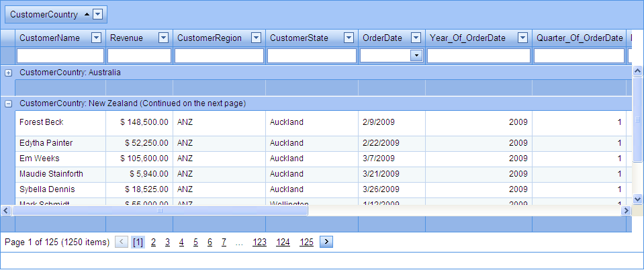Open page 123 in the pager
Image resolution: width=644 pixels, height=270 pixels.
click(x=259, y=242)
